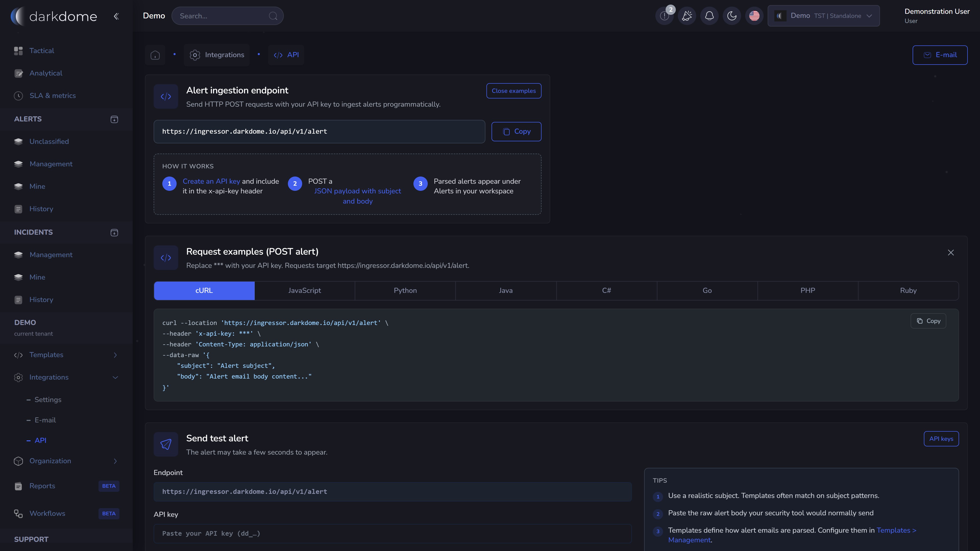This screenshot has width=980, height=551.
Task: Click Close examples button
Action: click(513, 91)
